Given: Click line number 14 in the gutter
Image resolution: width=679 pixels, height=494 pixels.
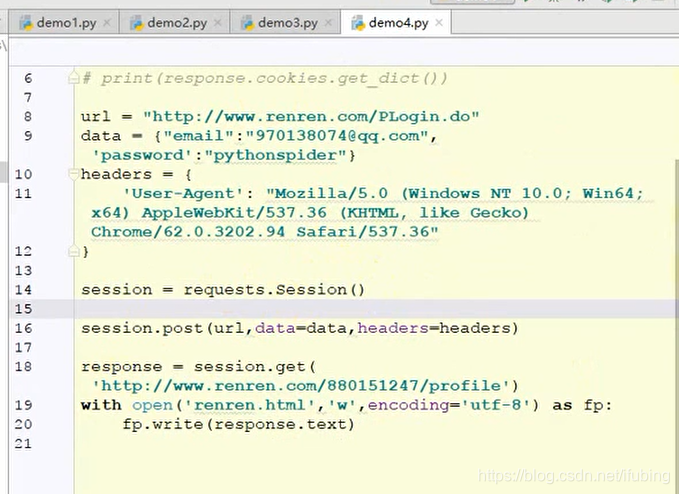Looking at the screenshot, I should pos(23,290).
